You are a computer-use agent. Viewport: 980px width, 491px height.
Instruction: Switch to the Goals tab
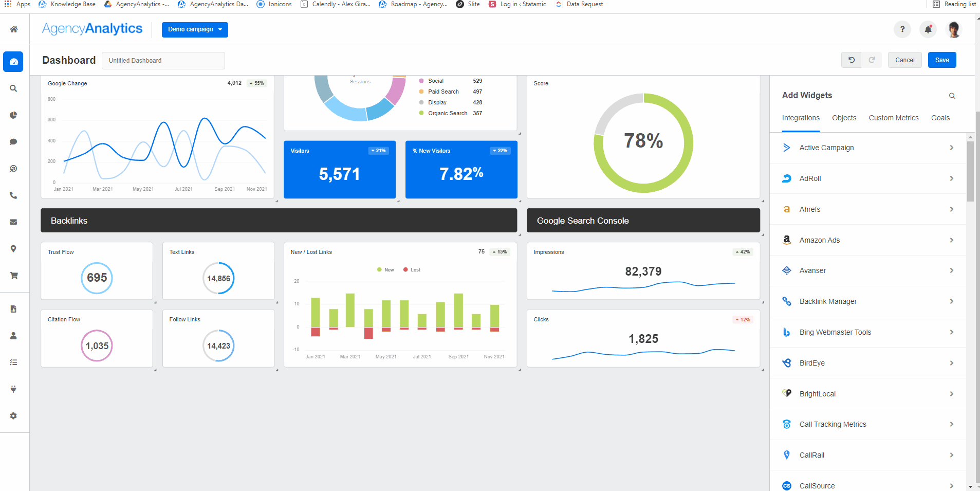click(940, 118)
